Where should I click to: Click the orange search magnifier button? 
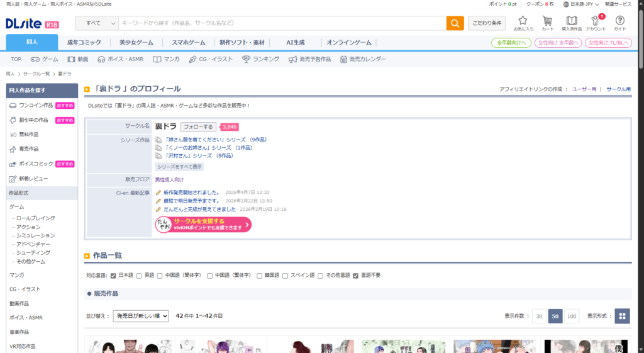click(x=455, y=23)
